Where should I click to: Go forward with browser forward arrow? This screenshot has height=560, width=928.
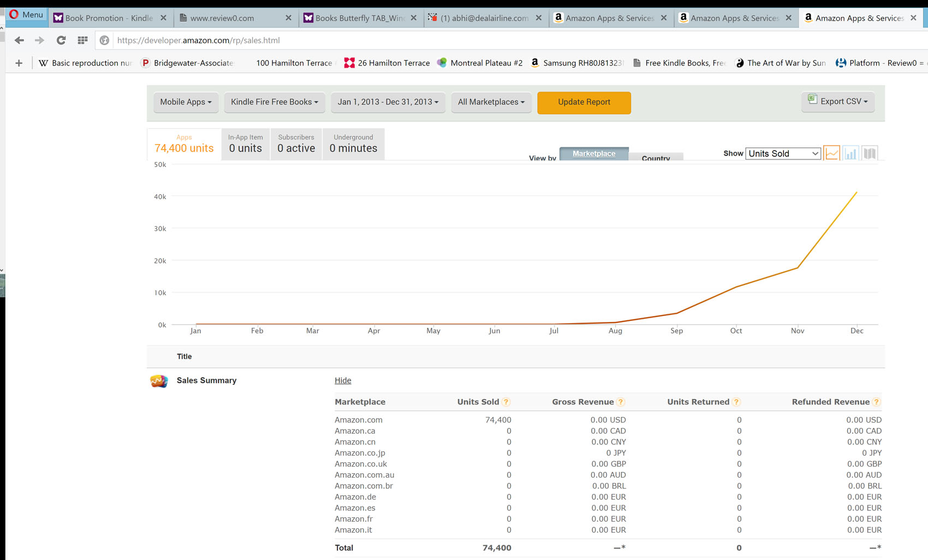click(39, 40)
